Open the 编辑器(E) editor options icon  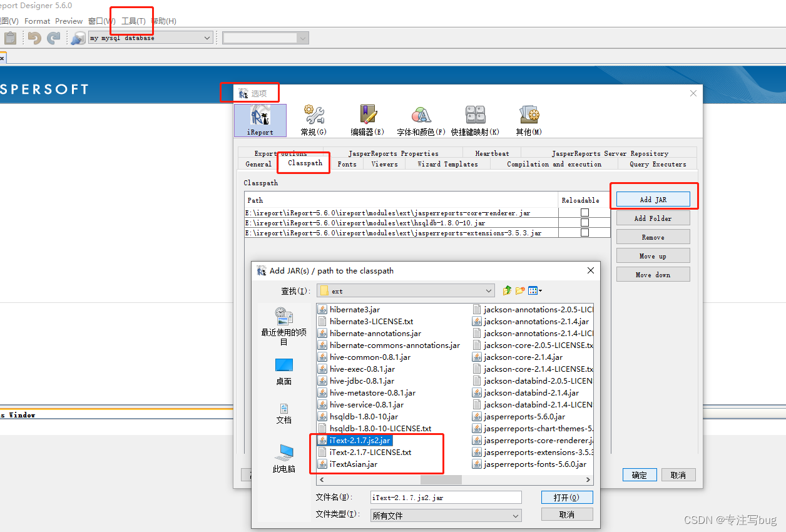[367, 119]
